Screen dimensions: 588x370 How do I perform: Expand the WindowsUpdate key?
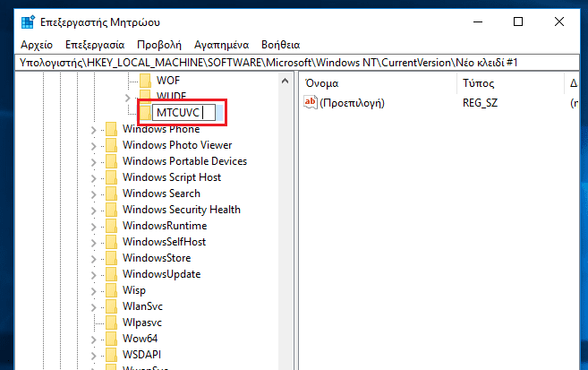93,275
